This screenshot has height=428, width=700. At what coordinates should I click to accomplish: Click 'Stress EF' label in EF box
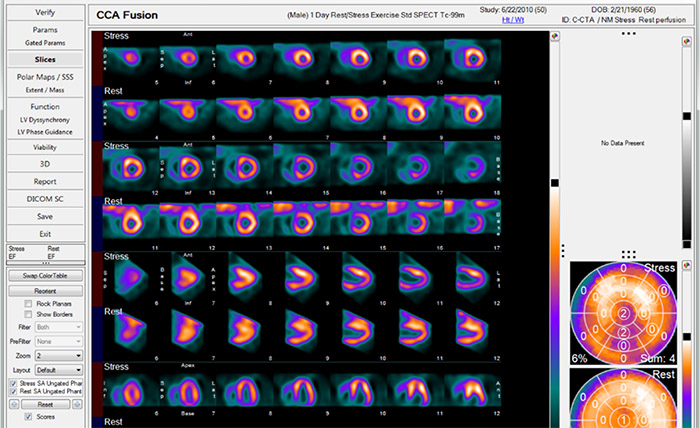tap(17, 253)
